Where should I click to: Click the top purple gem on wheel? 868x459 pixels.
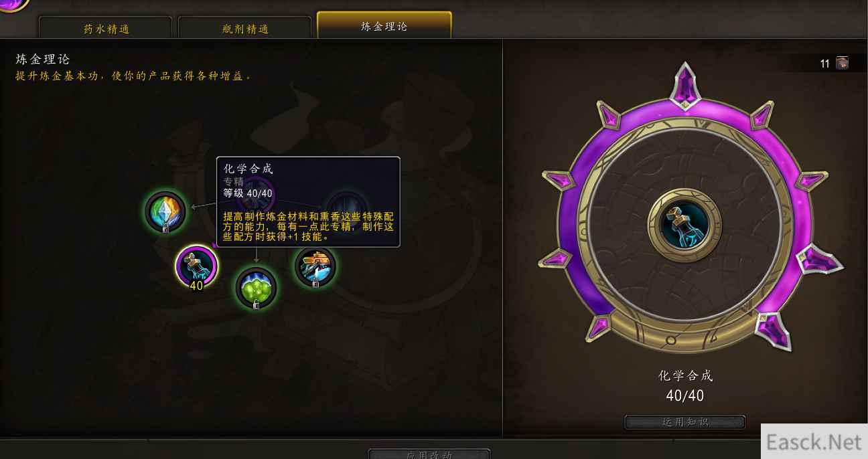[x=684, y=85]
